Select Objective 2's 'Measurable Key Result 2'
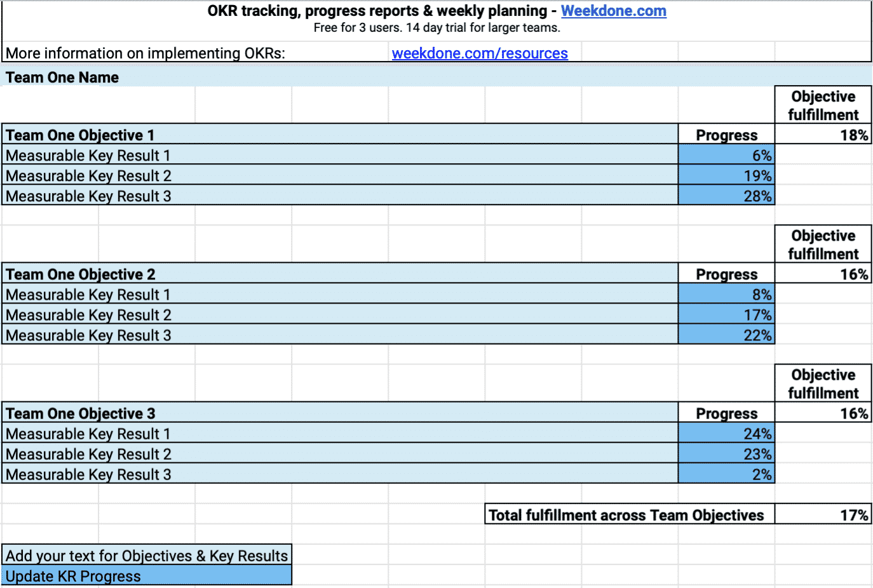The width and height of the screenshot is (873, 588). coord(341,314)
